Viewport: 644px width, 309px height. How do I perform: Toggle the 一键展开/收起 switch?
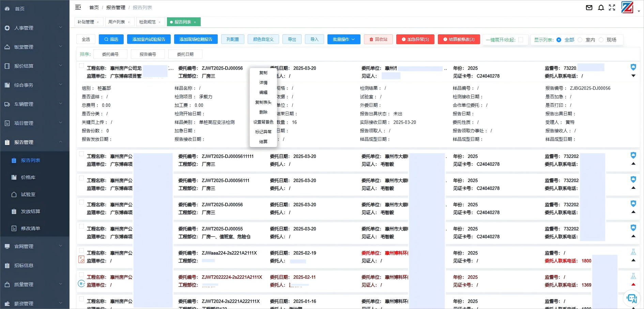(520, 39)
